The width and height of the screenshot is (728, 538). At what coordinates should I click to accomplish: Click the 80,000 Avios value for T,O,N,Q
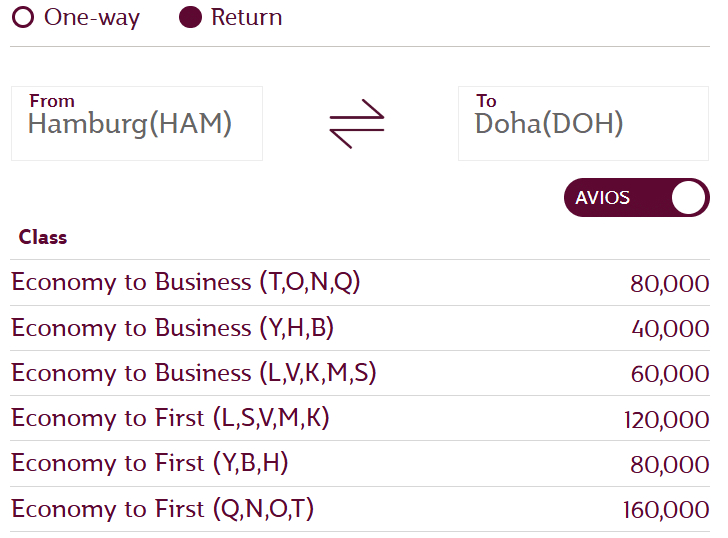pos(669,283)
